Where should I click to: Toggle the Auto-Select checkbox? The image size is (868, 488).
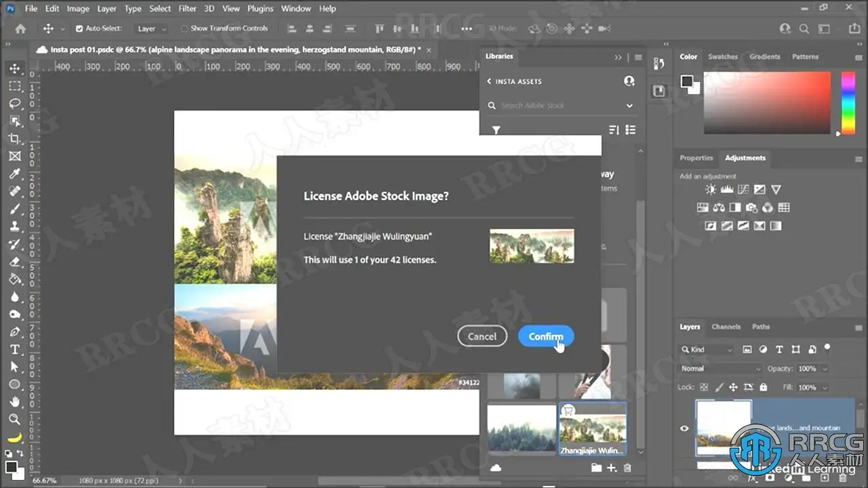[x=79, y=28]
